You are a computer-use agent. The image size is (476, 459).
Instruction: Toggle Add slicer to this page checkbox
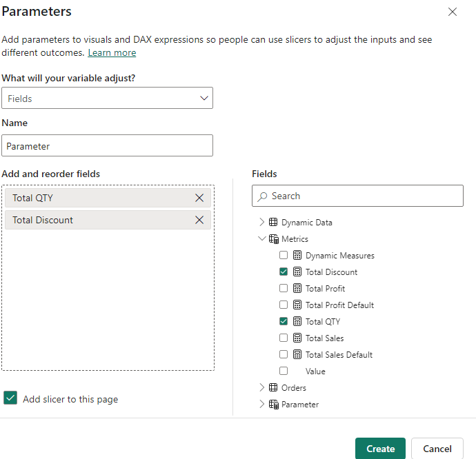click(10, 398)
